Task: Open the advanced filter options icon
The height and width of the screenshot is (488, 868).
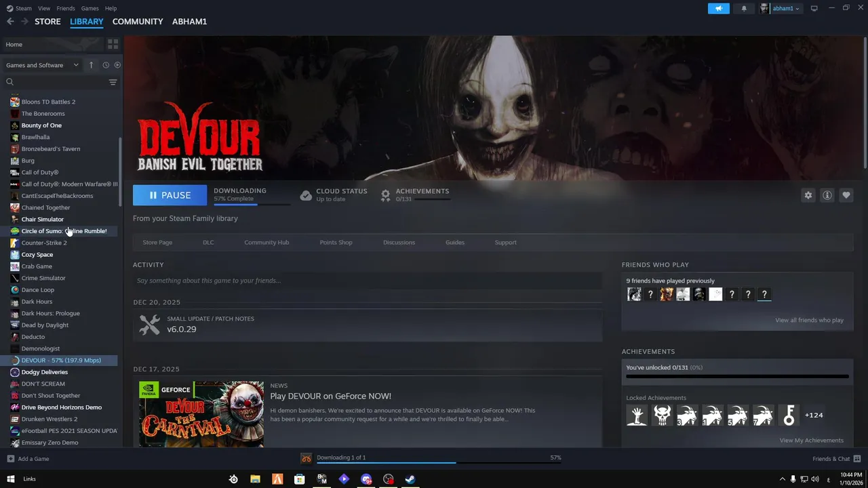Action: pyautogui.click(x=113, y=82)
